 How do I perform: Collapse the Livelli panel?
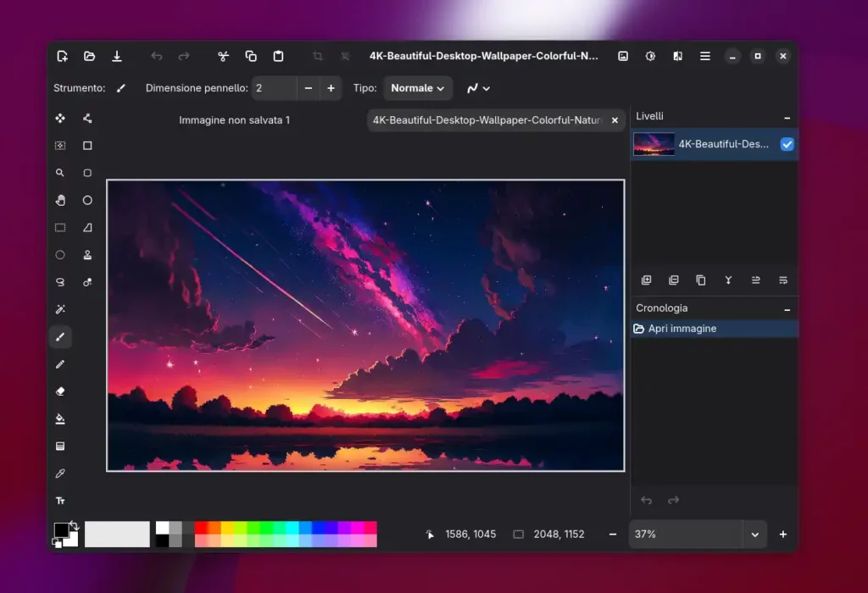(x=787, y=118)
